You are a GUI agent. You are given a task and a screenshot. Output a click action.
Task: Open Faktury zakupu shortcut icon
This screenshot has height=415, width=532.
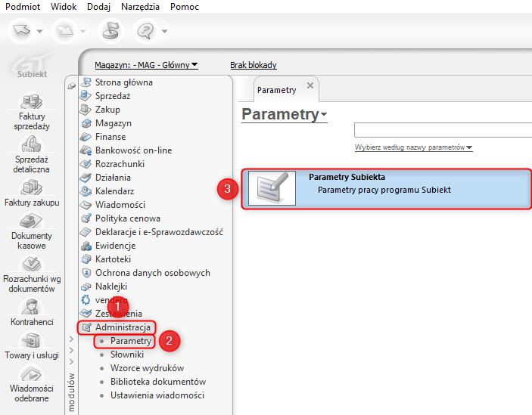point(32,187)
